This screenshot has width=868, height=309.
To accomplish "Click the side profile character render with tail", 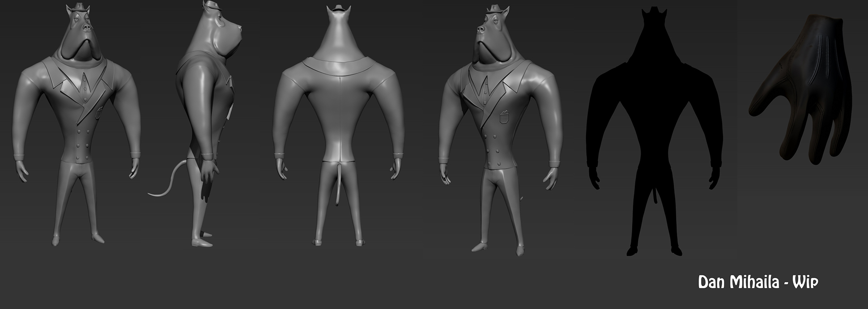I will 196,123.
